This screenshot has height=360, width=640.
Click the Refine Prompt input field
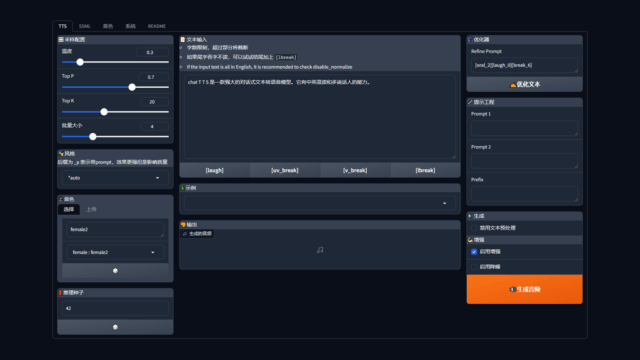coord(524,65)
